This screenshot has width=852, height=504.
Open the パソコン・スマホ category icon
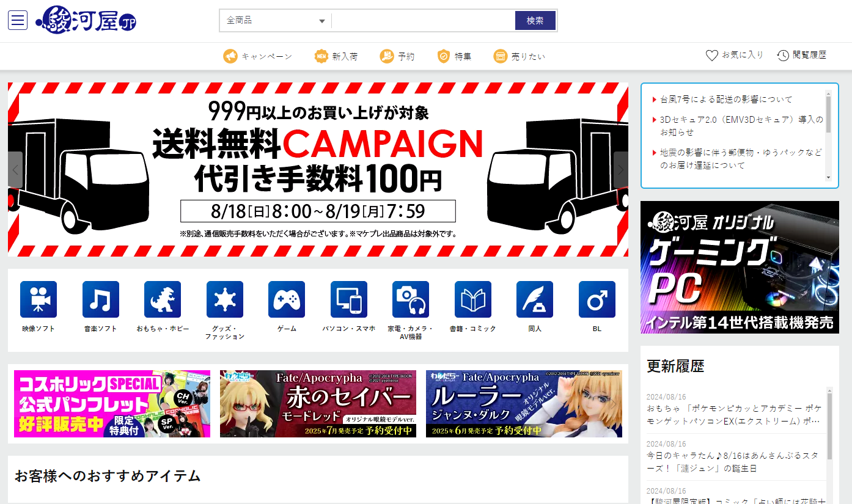349,299
